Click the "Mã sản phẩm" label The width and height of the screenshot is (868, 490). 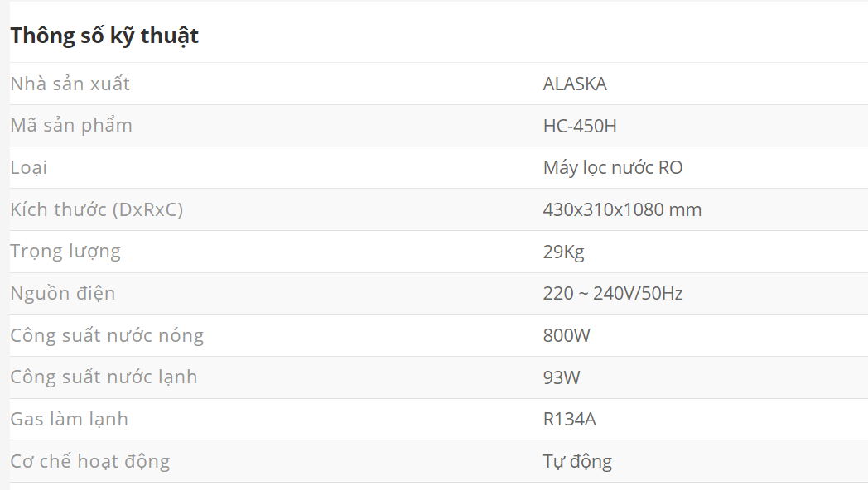coord(71,126)
